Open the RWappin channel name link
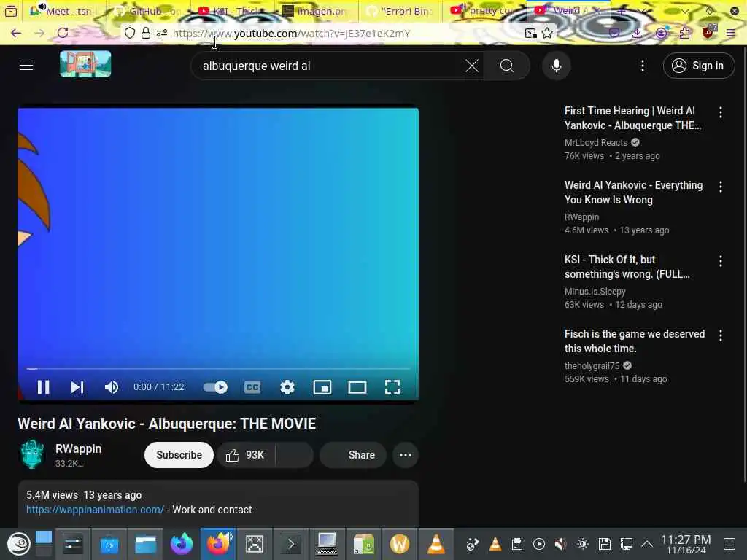Screen dimensions: 747x560 click(79, 448)
